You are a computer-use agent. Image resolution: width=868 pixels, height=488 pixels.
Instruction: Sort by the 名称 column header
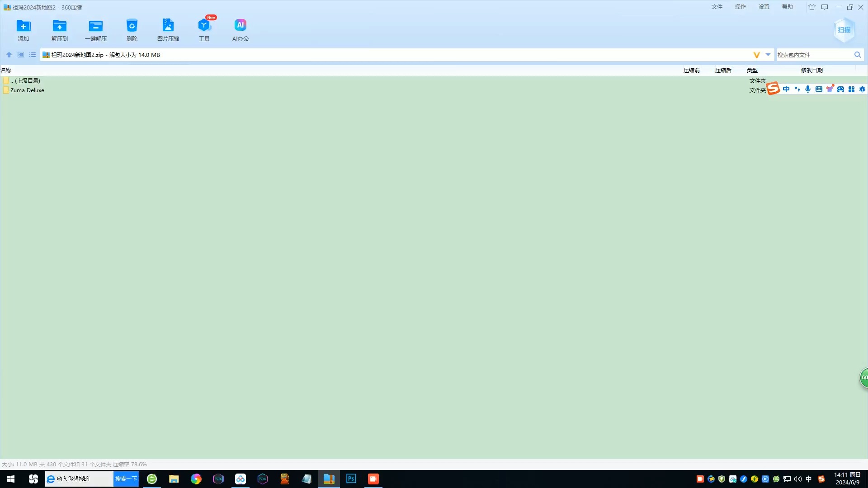coord(6,70)
